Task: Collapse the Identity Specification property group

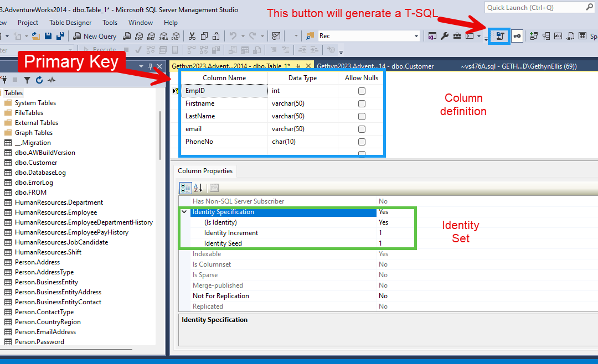Action: (x=184, y=212)
